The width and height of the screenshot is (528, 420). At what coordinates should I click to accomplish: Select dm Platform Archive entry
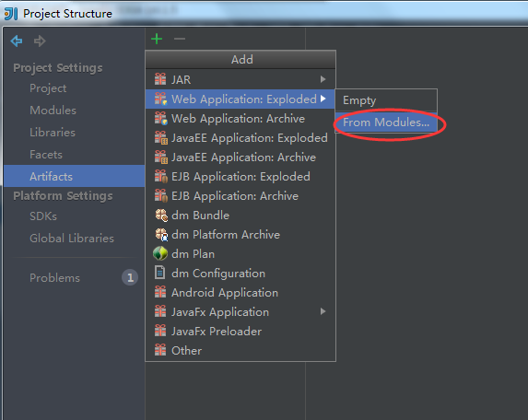click(241, 235)
